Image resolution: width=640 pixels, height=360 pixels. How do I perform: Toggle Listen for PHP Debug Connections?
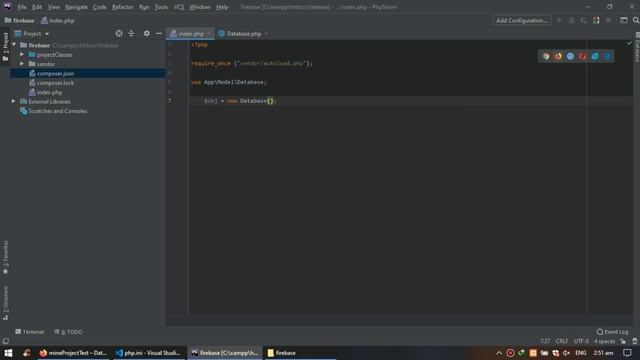(x=596, y=20)
